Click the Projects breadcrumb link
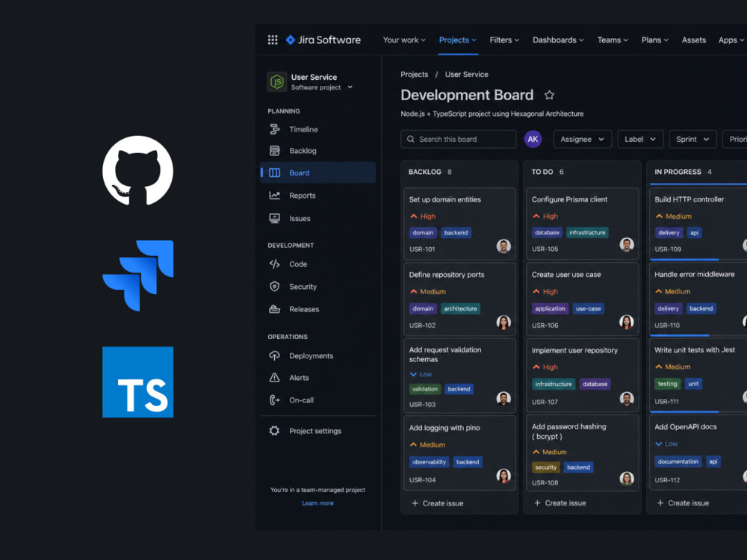 pyautogui.click(x=415, y=74)
